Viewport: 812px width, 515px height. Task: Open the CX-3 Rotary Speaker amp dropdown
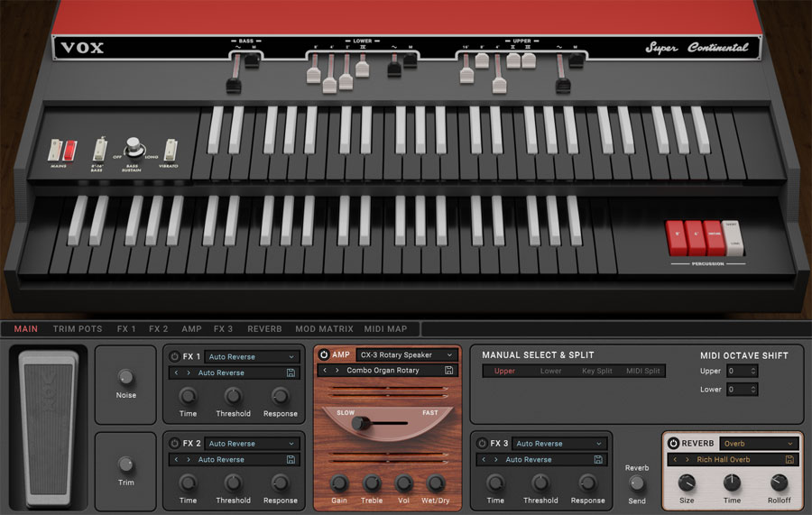tap(407, 355)
